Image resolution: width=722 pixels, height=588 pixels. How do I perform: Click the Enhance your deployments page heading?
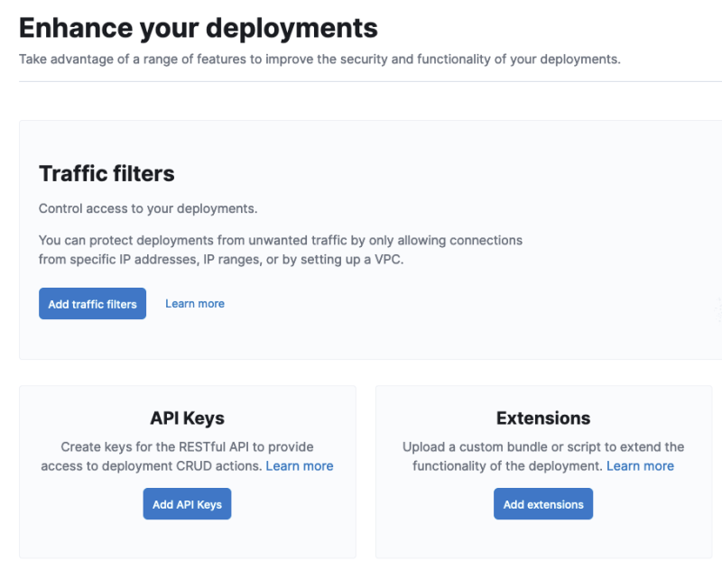click(198, 27)
